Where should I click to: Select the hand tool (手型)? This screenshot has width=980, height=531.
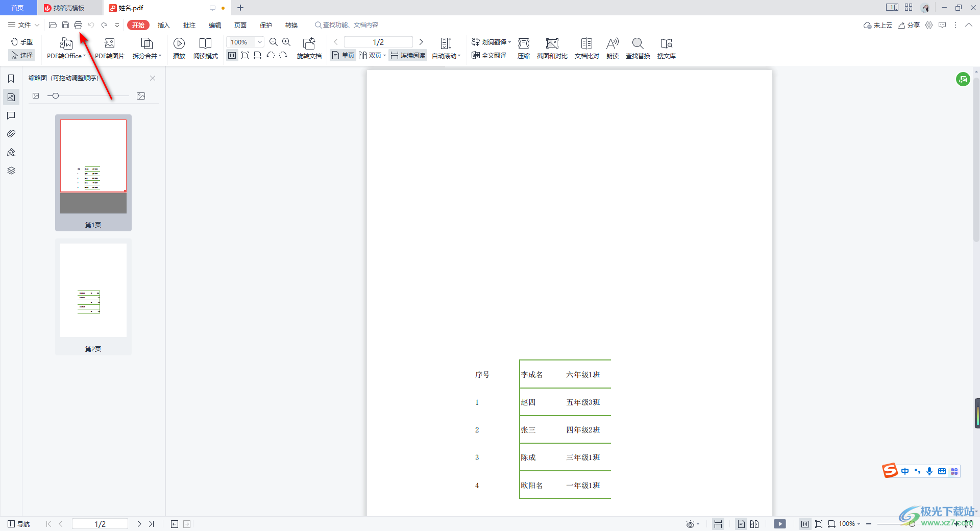22,42
